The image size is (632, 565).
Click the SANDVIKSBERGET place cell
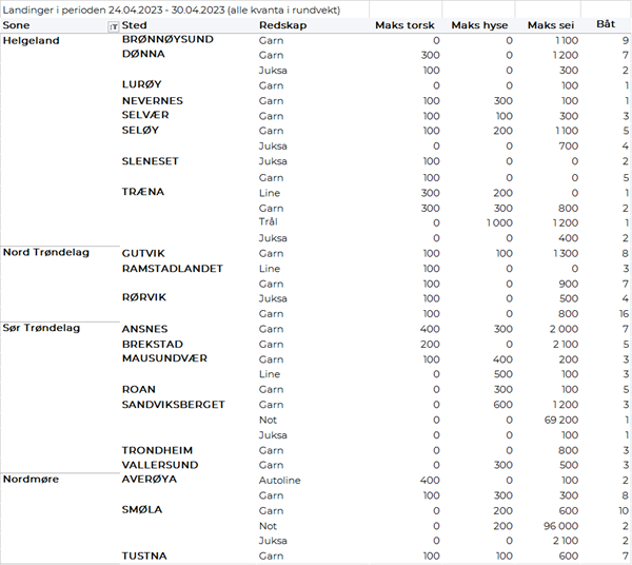coord(173,405)
